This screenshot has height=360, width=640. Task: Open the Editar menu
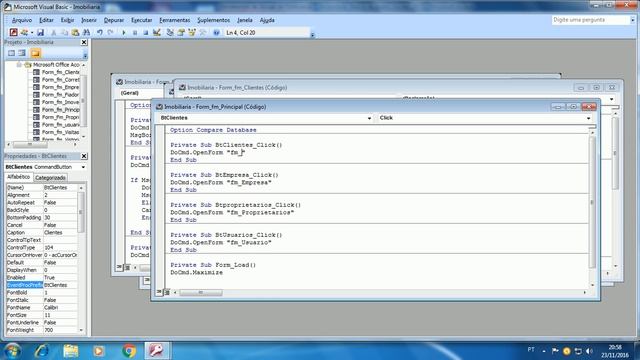pyautogui.click(x=46, y=20)
